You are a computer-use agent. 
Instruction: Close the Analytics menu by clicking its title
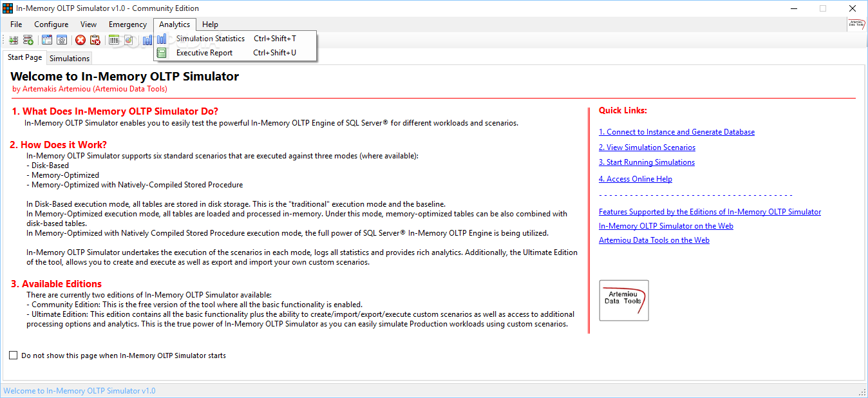tap(175, 24)
